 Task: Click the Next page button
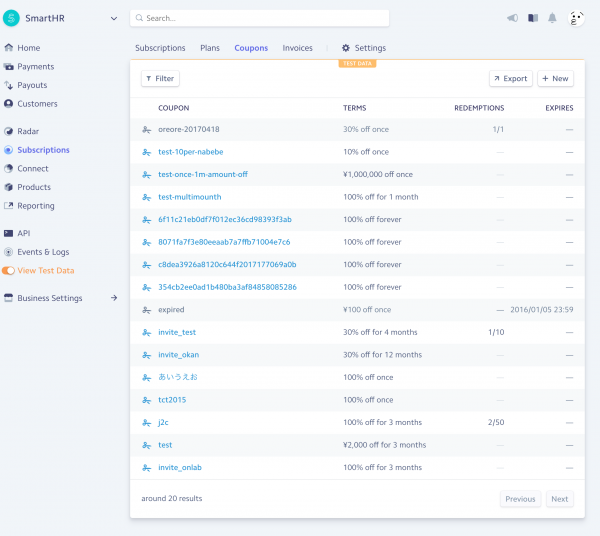coord(559,499)
